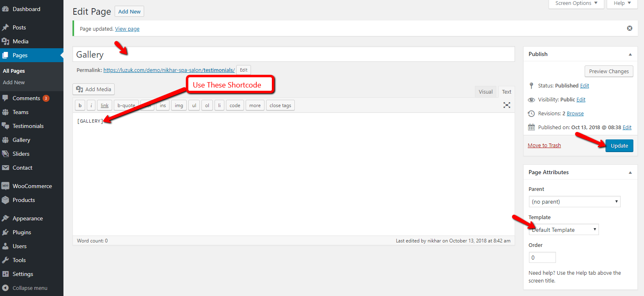Click the distraction-free fullscreen editor icon
Screen dimensions: 644x296
507,105
